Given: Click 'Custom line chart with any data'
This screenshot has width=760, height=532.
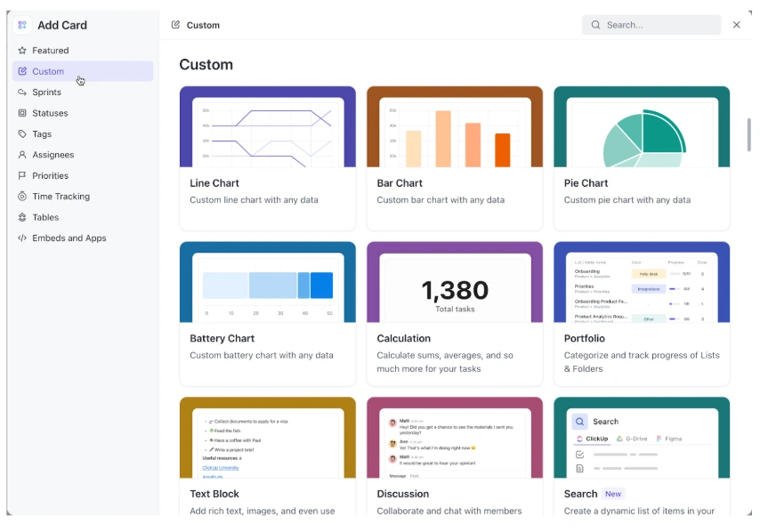Looking at the screenshot, I should coord(254,199).
